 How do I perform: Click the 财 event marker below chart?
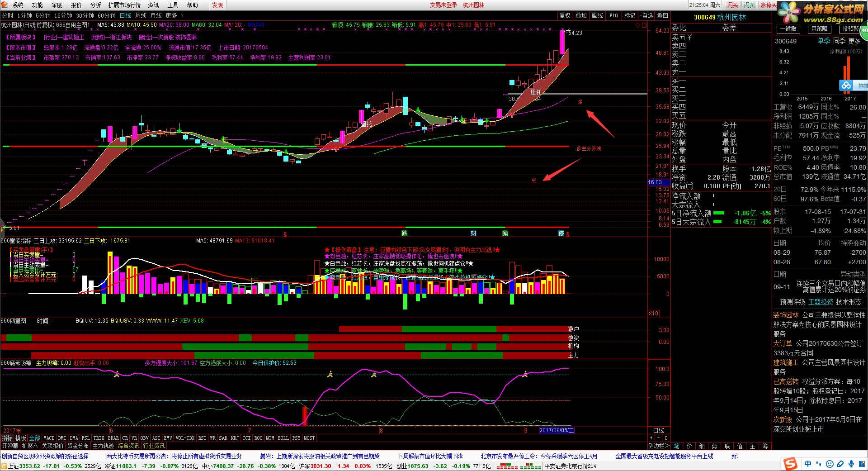[473, 233]
